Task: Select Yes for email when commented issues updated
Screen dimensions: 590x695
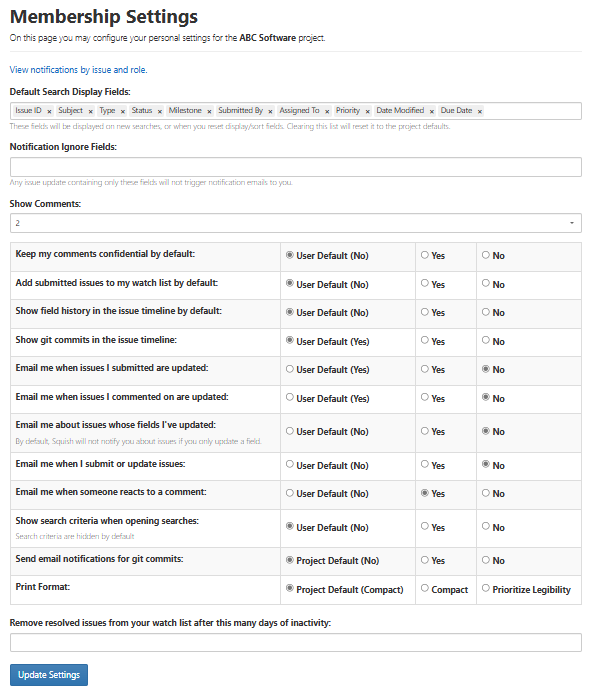Action: (x=425, y=397)
